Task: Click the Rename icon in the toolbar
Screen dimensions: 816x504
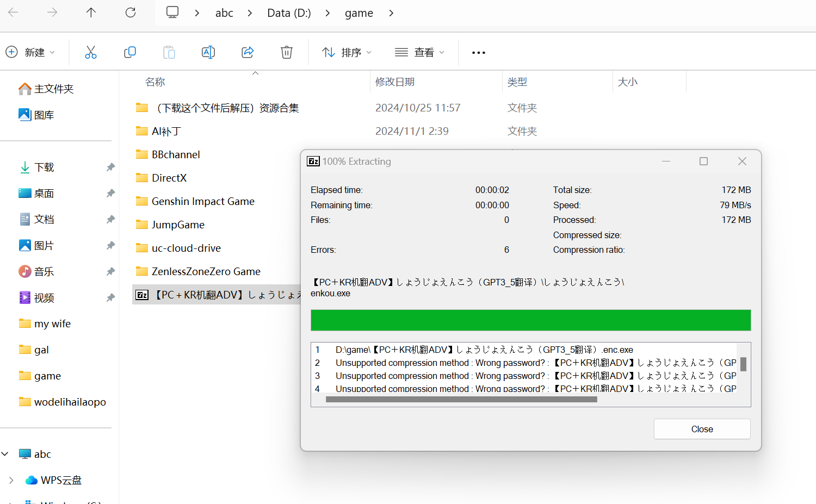Action: click(208, 52)
